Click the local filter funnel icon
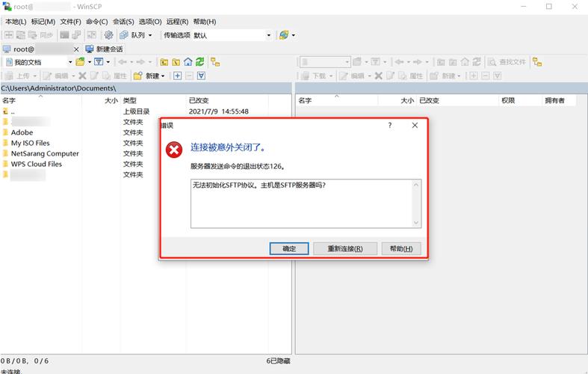588x374 pixels. tap(99, 62)
